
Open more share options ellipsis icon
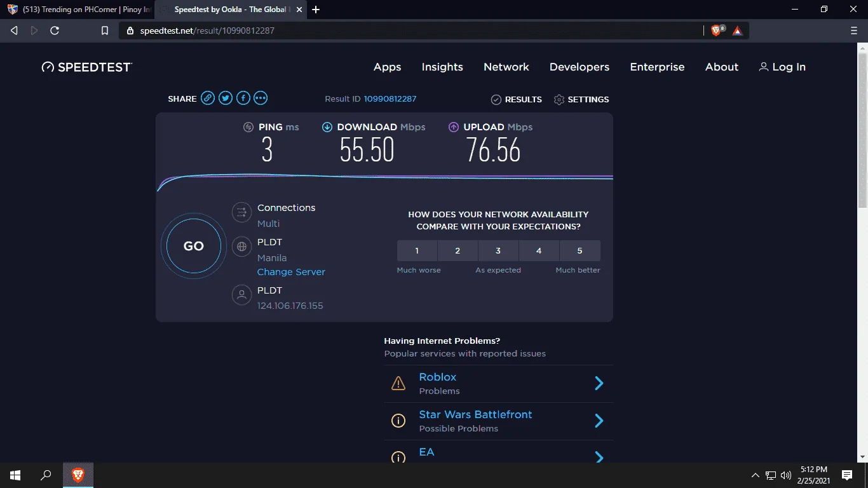coord(261,98)
